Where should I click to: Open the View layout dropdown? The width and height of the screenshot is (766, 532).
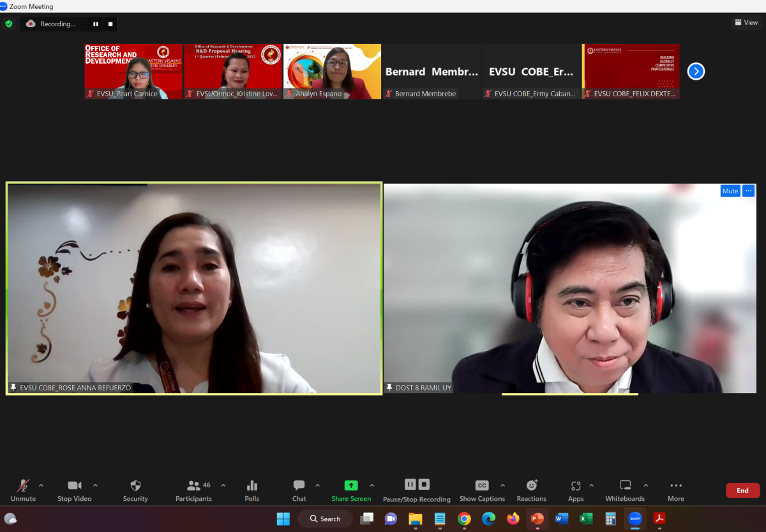coord(746,22)
